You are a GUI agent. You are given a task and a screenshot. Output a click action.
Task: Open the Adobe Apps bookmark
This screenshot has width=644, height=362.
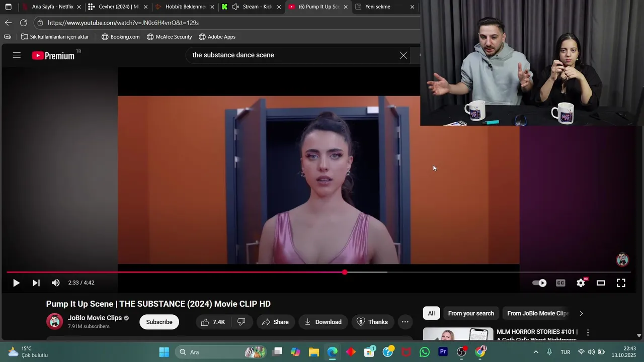point(217,37)
